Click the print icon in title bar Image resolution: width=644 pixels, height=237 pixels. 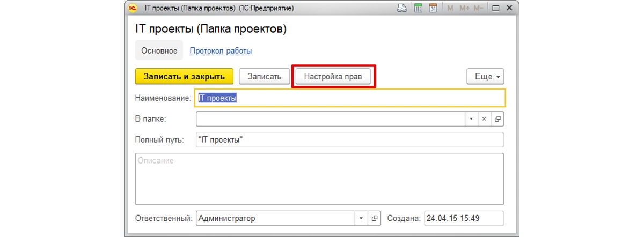tap(402, 8)
